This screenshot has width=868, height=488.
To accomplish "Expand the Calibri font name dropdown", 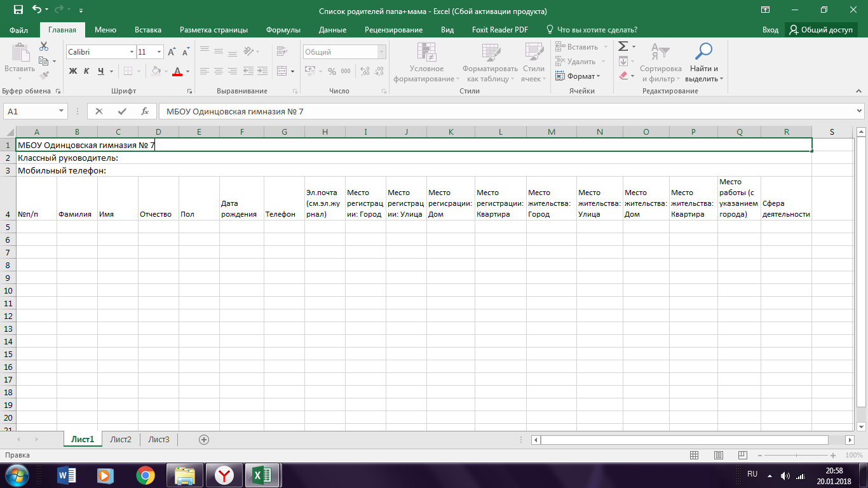I will click(x=132, y=52).
